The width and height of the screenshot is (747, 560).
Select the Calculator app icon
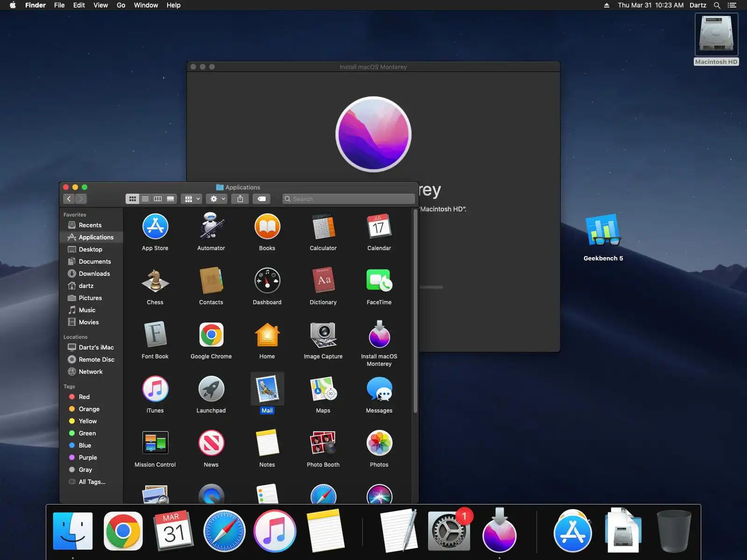click(323, 227)
